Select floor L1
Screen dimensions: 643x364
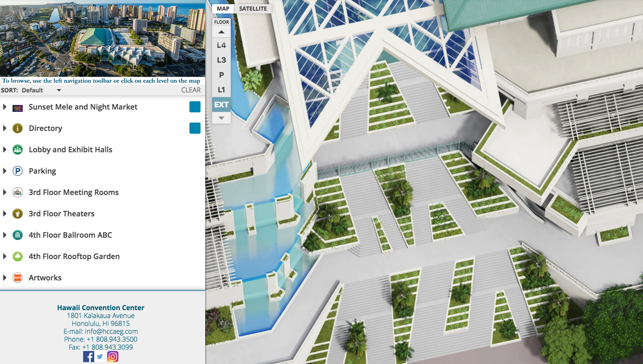pyautogui.click(x=221, y=90)
